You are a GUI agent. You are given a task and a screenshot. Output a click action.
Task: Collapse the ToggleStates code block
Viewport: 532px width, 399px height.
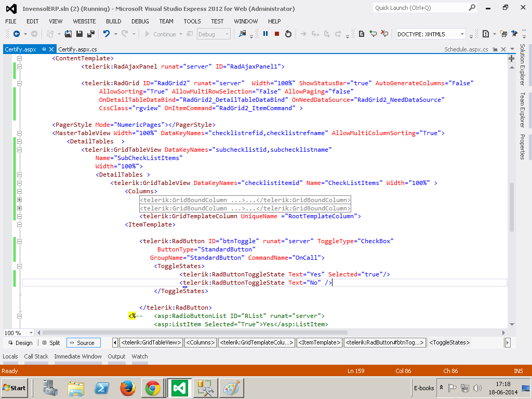click(x=19, y=266)
